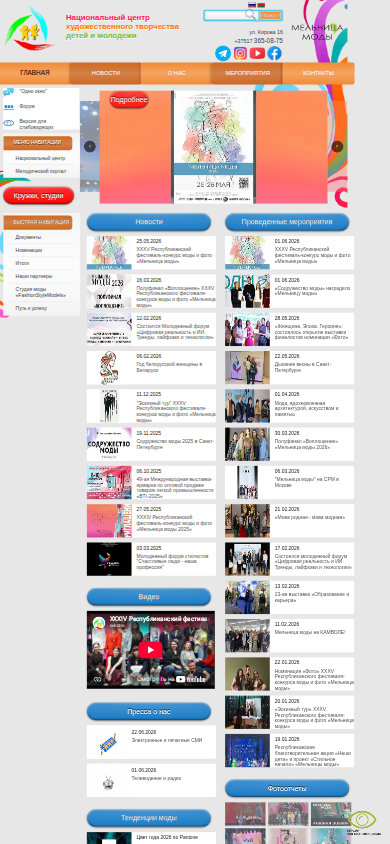Open the Новости menu tab
The width and height of the screenshot is (390, 844).
pos(105,73)
